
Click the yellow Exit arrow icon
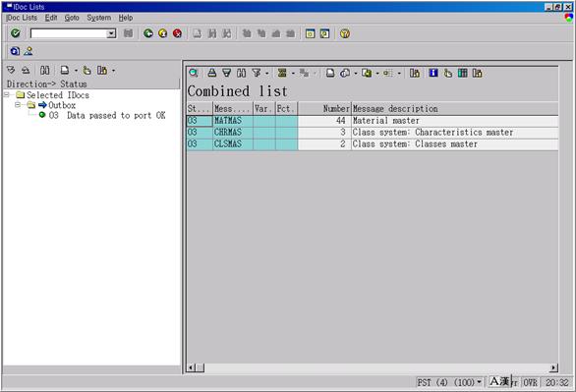(x=163, y=33)
